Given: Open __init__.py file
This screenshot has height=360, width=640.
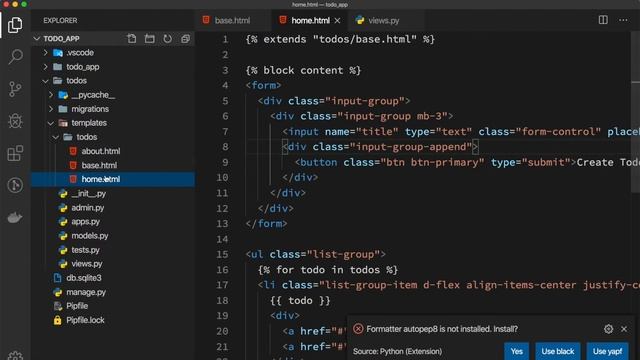Looking at the screenshot, I should pos(89,193).
